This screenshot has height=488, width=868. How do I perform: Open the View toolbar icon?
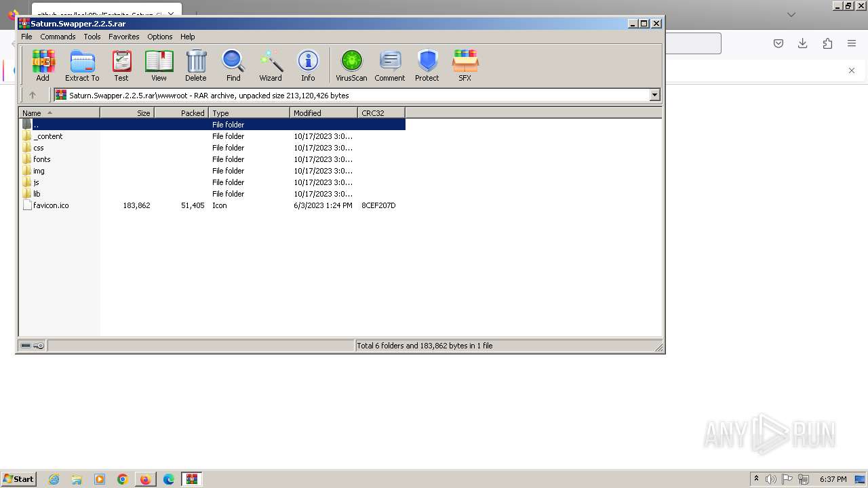coord(159,66)
